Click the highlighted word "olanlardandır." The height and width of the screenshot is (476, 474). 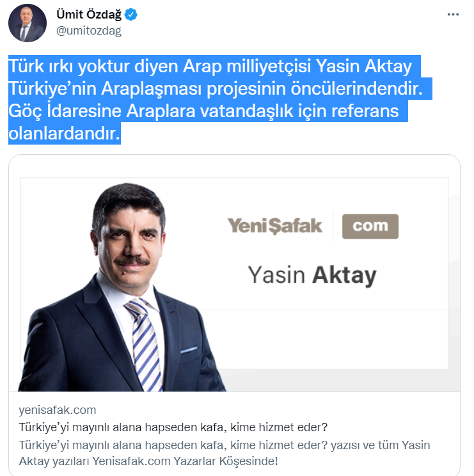click(65, 134)
